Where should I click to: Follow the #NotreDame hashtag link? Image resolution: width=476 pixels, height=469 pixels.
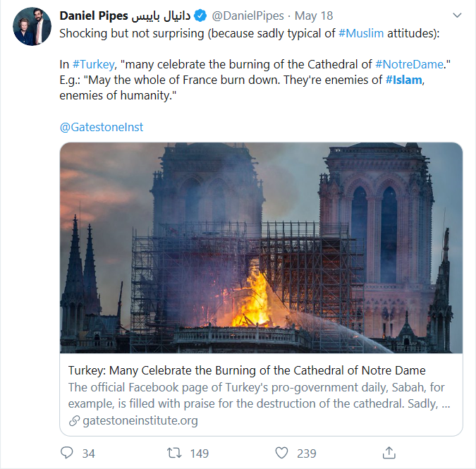point(409,64)
